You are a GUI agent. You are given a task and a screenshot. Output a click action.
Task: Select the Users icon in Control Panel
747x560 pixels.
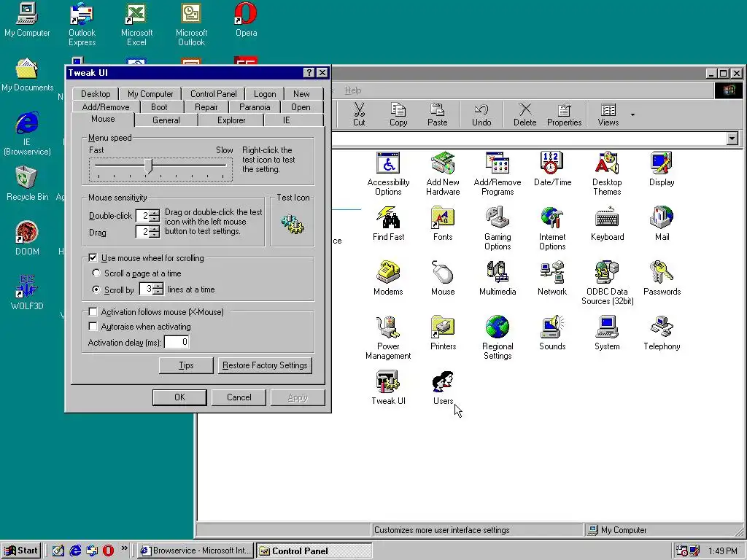(x=443, y=388)
